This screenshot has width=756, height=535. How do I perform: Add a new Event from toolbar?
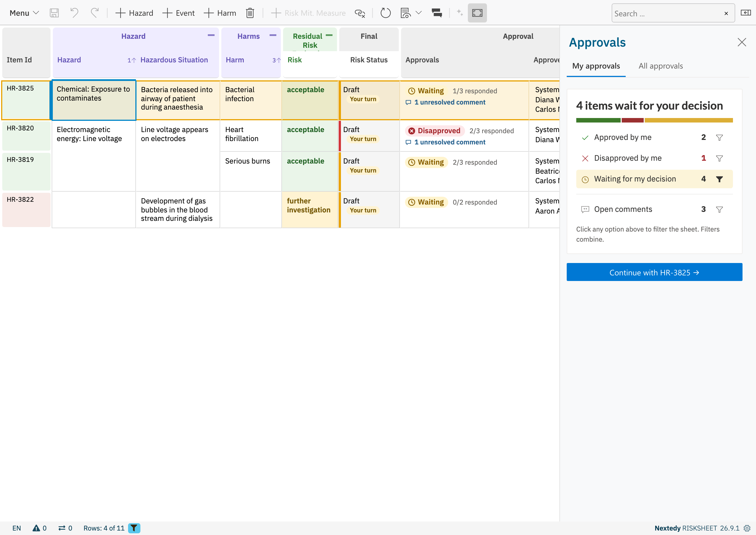coord(178,13)
